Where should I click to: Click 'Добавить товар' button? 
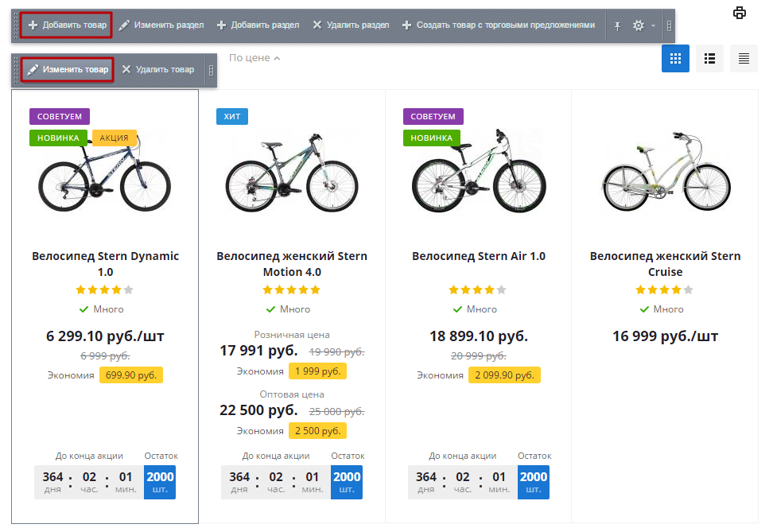click(67, 25)
